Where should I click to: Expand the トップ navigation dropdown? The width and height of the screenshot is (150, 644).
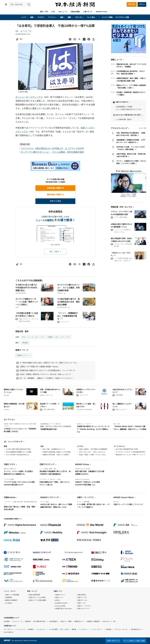24,17
